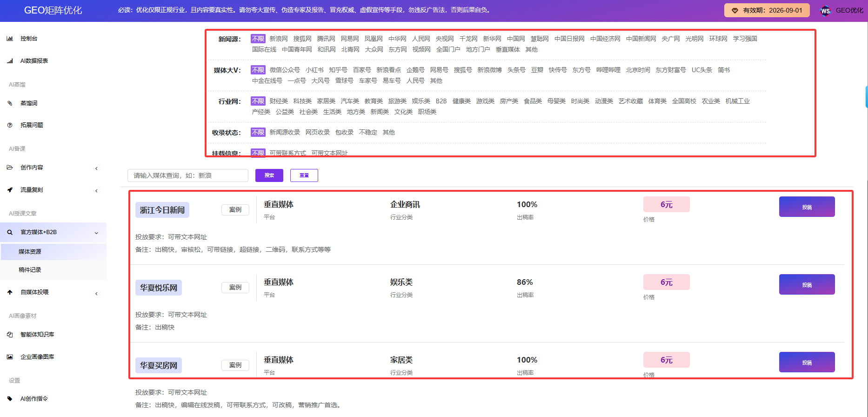This screenshot has width=868, height=417.
Task: Click the 华夏悦乐网 media name tag
Action: (x=159, y=288)
